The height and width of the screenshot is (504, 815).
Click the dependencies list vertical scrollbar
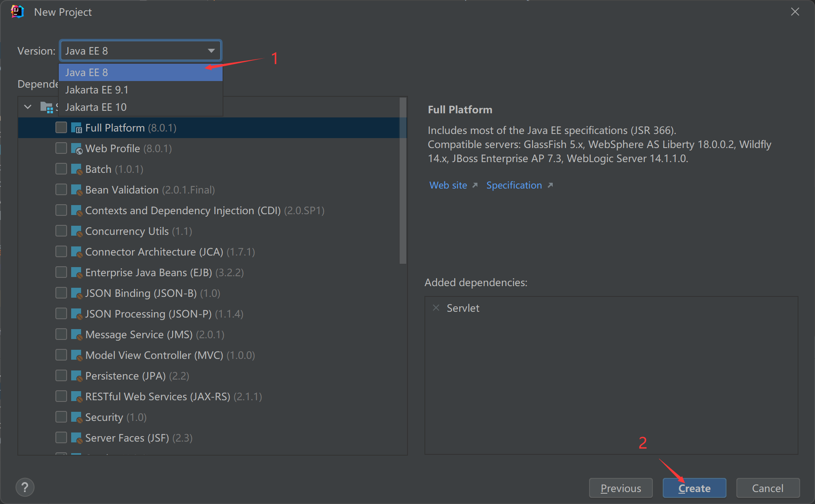click(403, 181)
